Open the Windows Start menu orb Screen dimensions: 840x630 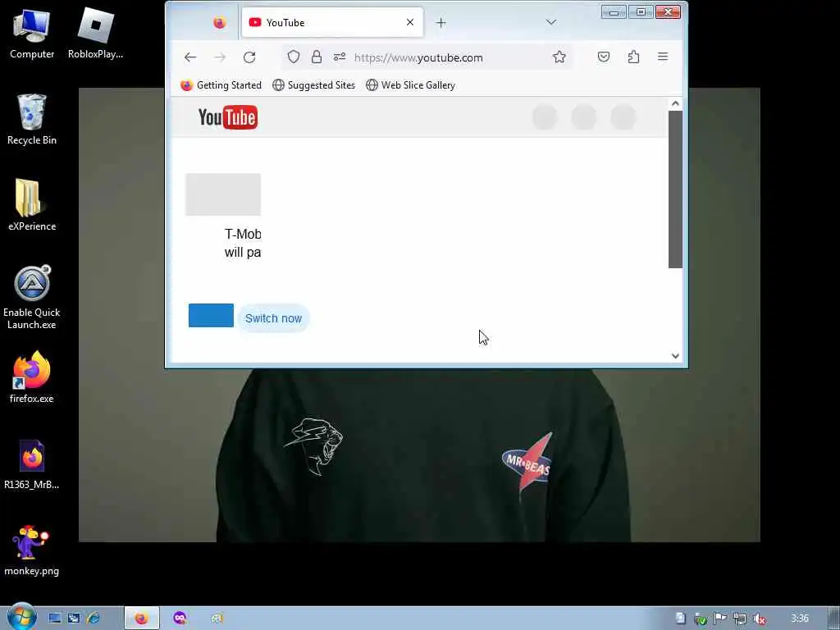point(22,618)
